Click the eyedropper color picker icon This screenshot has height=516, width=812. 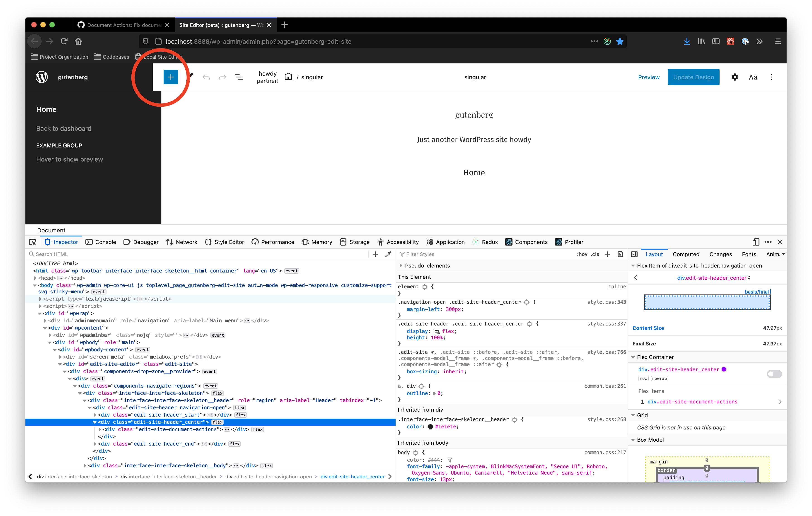tap(389, 254)
